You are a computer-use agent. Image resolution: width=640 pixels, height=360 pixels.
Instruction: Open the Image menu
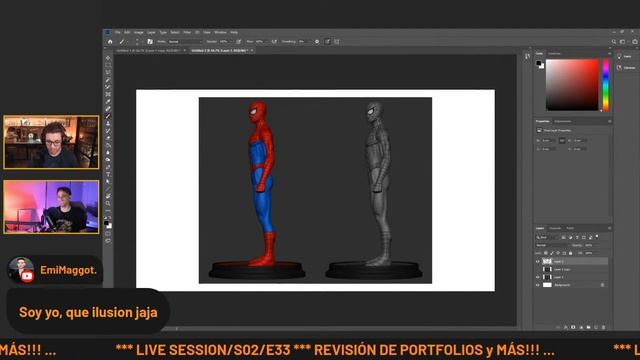coord(139,32)
